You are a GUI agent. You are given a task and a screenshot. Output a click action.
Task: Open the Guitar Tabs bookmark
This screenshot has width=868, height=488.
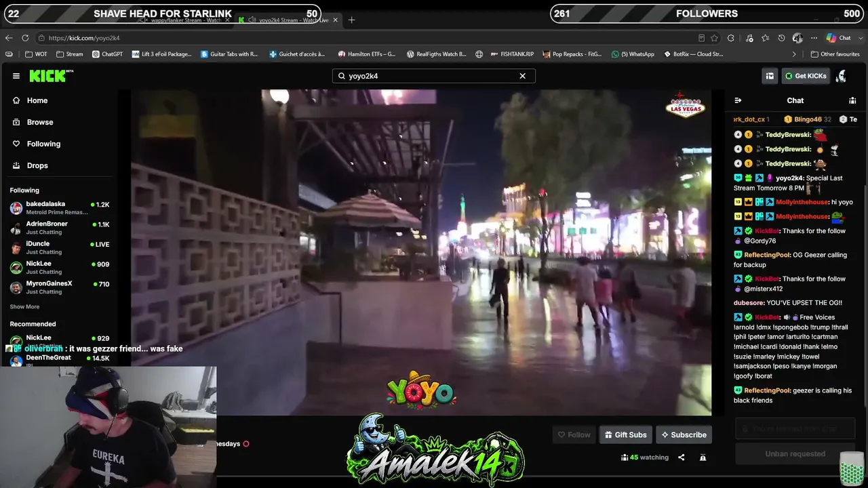[229, 54]
